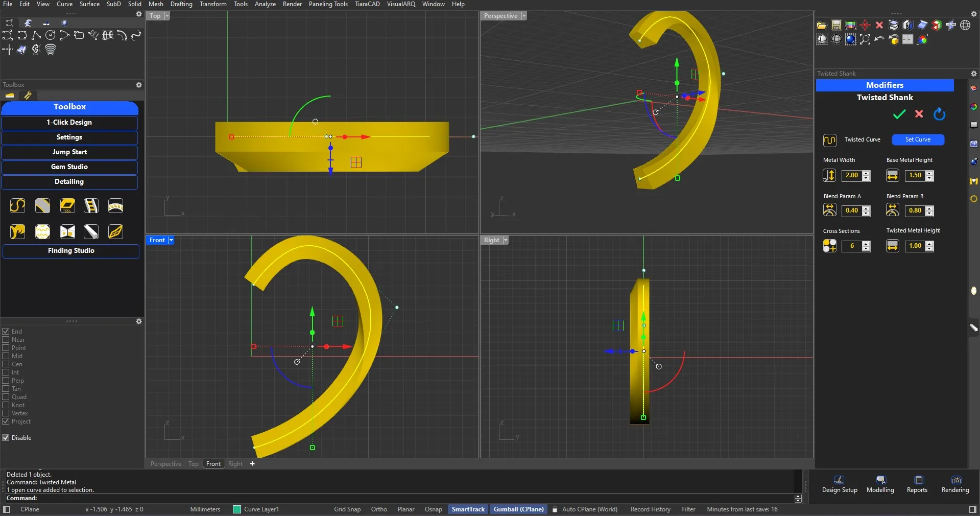Open the Gem Studio toolbox section
980x516 pixels.
69,167
